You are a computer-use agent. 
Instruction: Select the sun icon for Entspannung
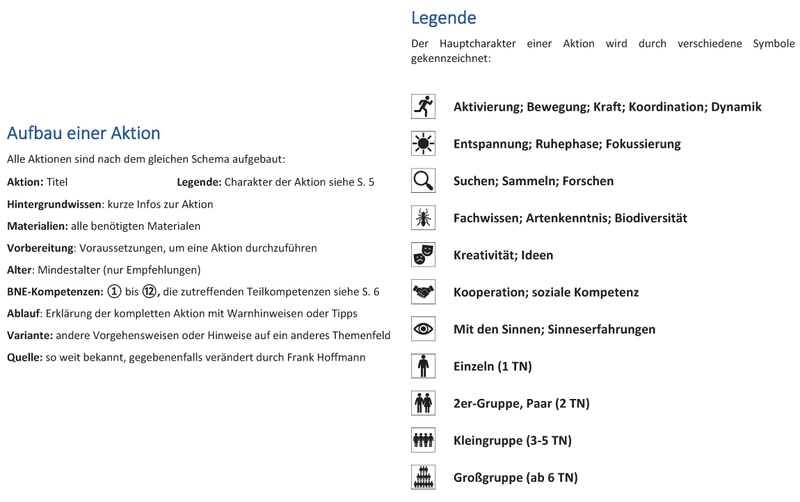click(423, 144)
